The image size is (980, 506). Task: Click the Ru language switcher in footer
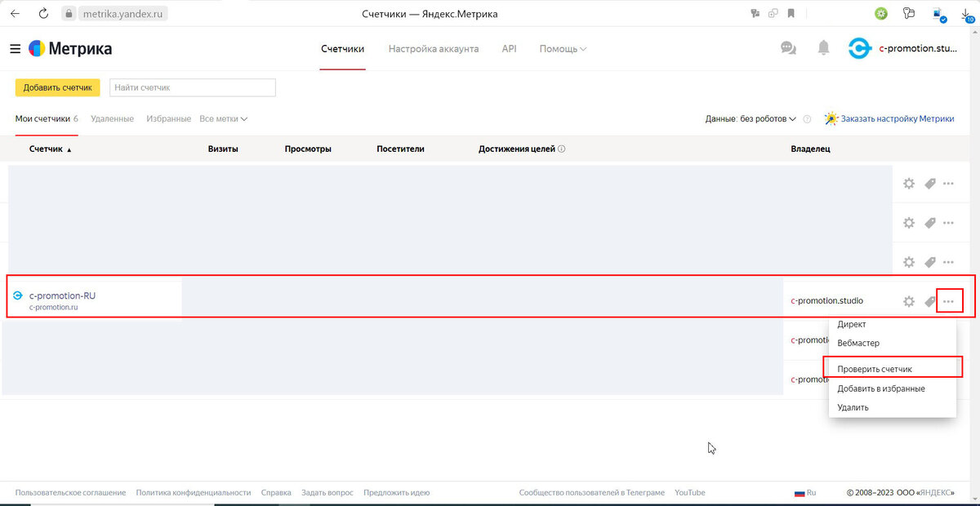click(x=805, y=493)
